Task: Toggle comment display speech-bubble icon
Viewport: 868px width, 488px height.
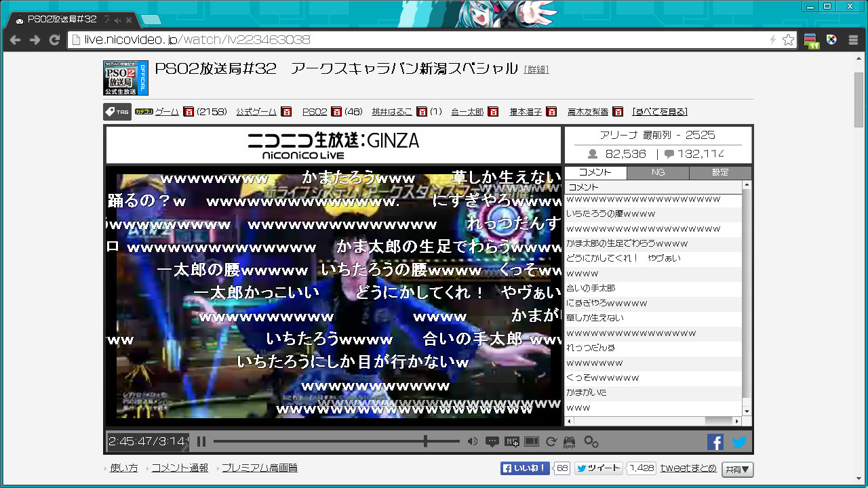Action: pos(492,442)
